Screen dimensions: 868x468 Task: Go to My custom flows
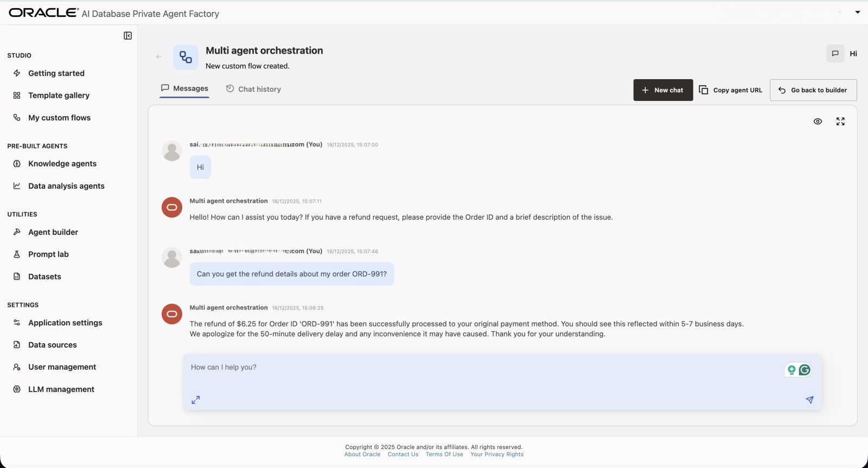point(60,118)
